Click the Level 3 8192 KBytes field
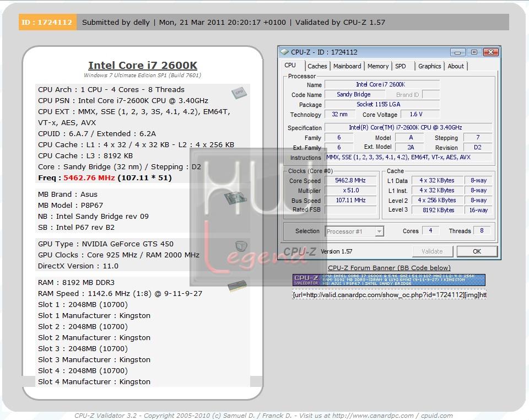Viewport: 529px width, 420px height. point(436,210)
